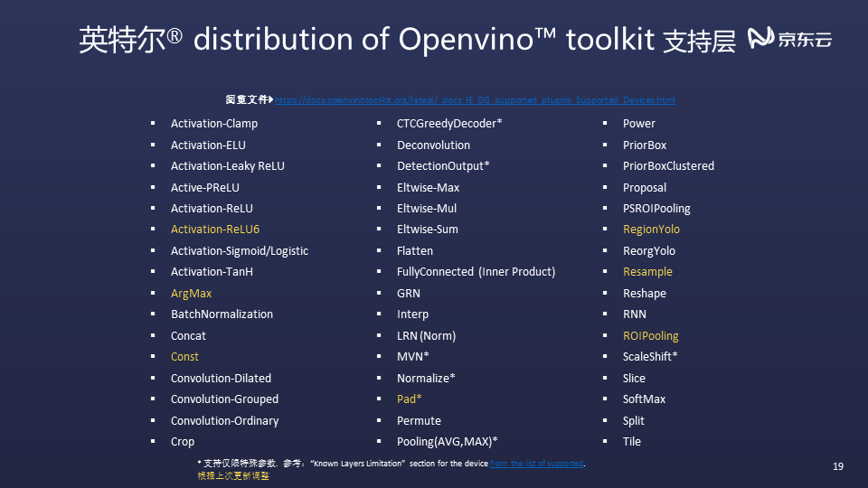Image resolution: width=868 pixels, height=488 pixels.
Task: Click the yellow 'Pad*' entry
Action: coord(409,399)
